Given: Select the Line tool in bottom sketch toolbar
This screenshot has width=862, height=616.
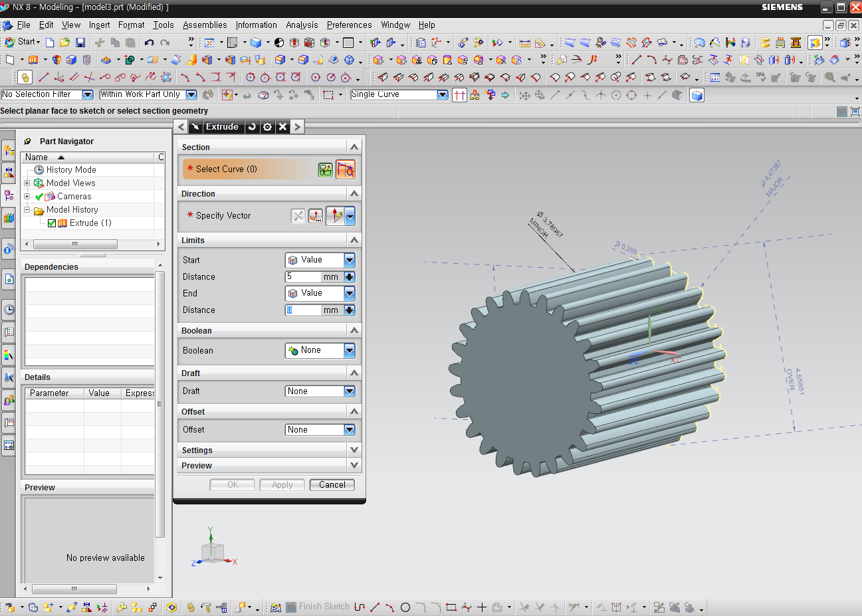Looking at the screenshot, I should pyautogui.click(x=375, y=607).
